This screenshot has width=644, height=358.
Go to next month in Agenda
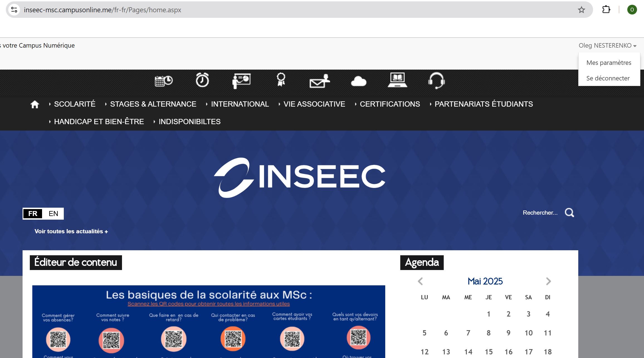tap(548, 281)
